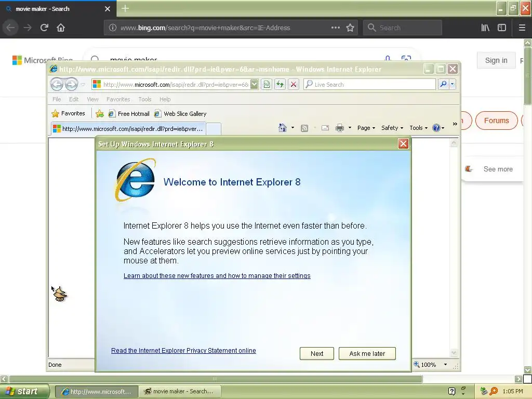Image resolution: width=532 pixels, height=399 pixels.
Task: Open the Firefox hamburger menu
Action: click(x=522, y=28)
